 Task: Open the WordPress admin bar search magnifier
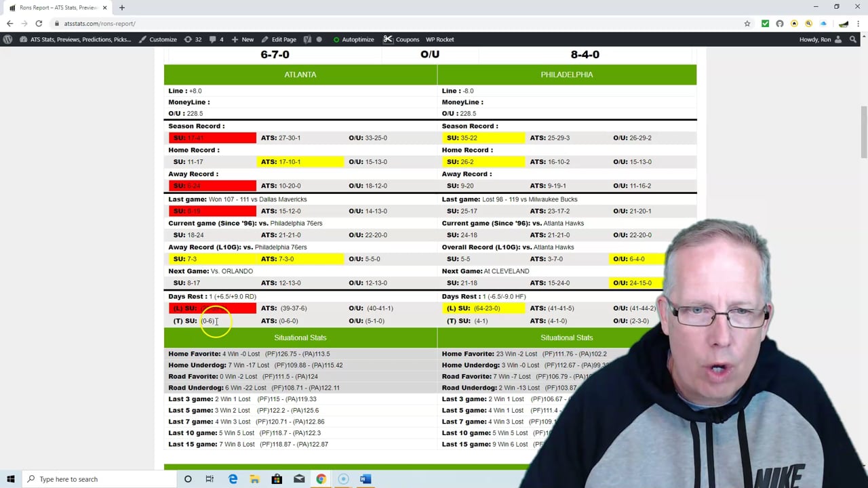click(x=853, y=39)
